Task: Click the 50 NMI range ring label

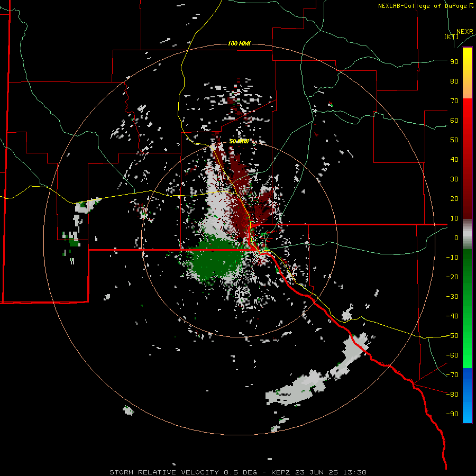Action: coord(239,141)
